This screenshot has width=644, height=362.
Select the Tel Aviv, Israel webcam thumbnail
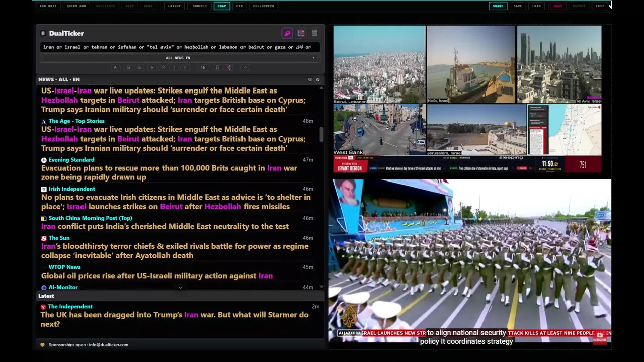pyautogui.click(x=559, y=65)
